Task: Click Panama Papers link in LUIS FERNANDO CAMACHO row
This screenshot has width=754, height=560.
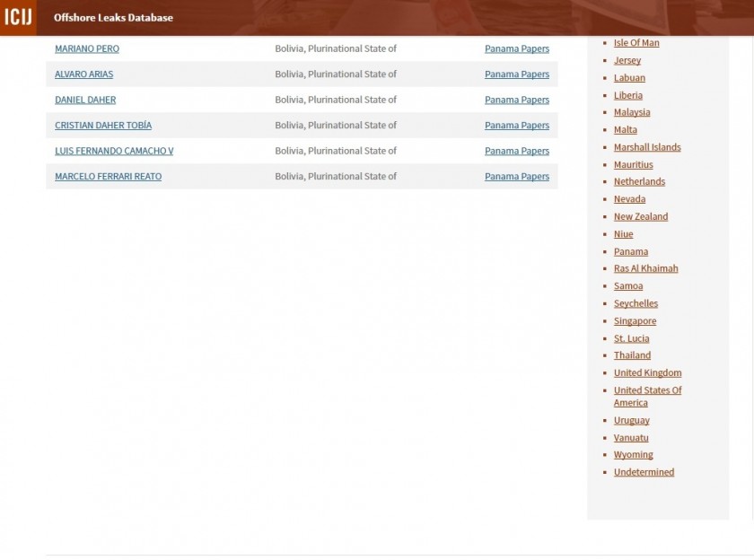Action: click(517, 151)
